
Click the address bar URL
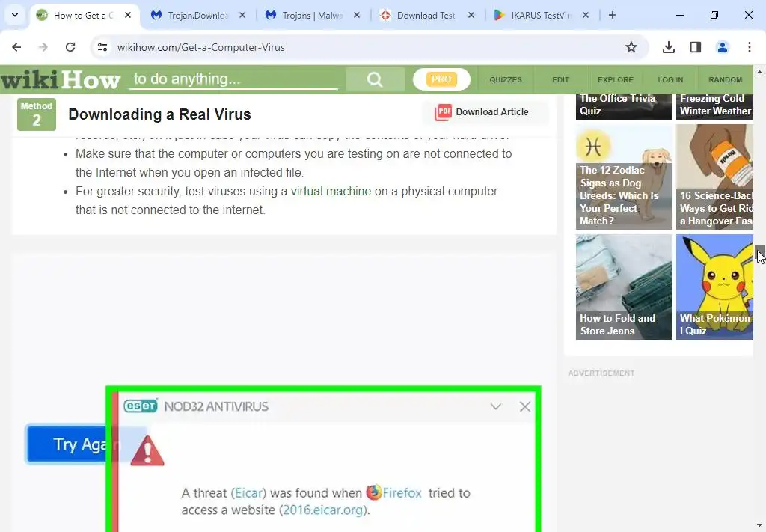(200, 47)
